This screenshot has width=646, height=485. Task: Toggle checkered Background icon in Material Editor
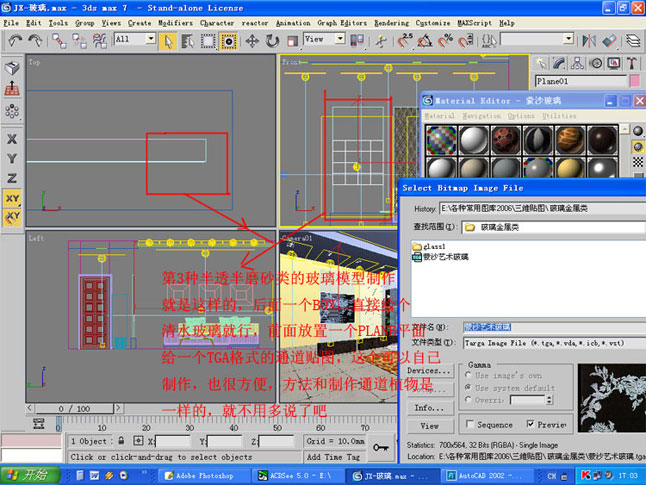638,162
